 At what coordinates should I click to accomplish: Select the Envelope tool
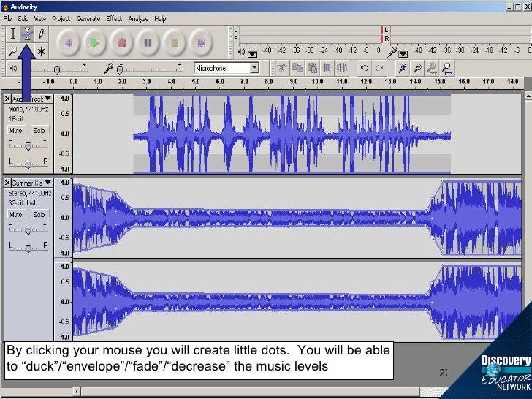pos(27,33)
